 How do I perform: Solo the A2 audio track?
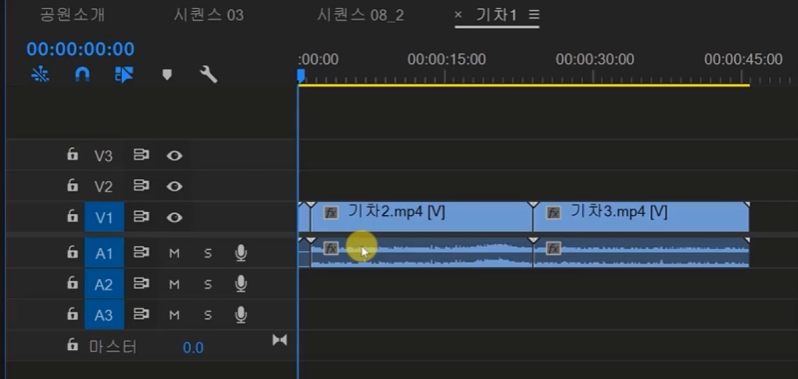pyautogui.click(x=208, y=284)
